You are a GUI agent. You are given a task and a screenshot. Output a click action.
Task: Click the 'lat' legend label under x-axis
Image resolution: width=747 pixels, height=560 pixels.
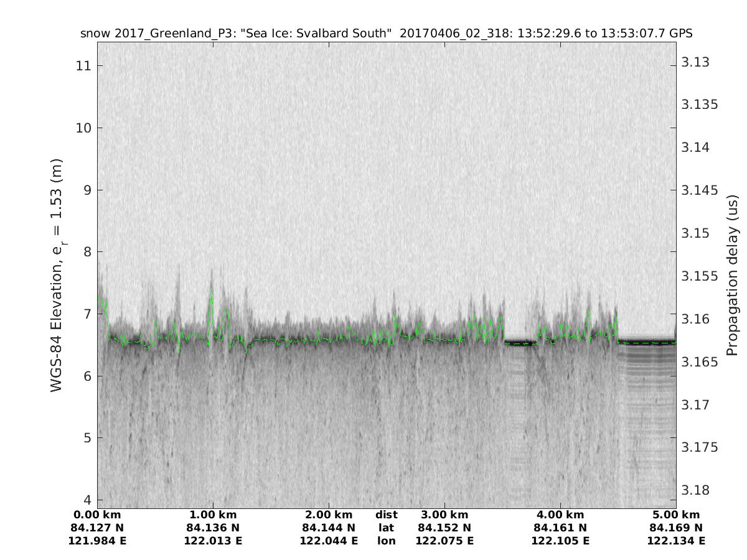coord(387,528)
